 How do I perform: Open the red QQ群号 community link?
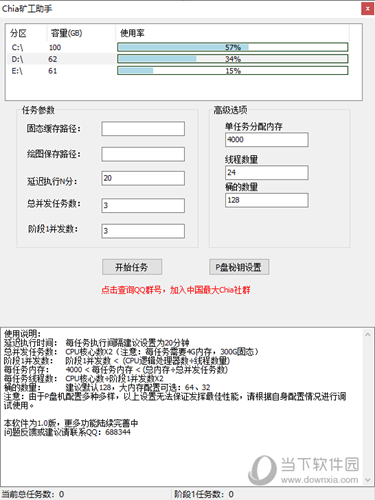coord(176,290)
